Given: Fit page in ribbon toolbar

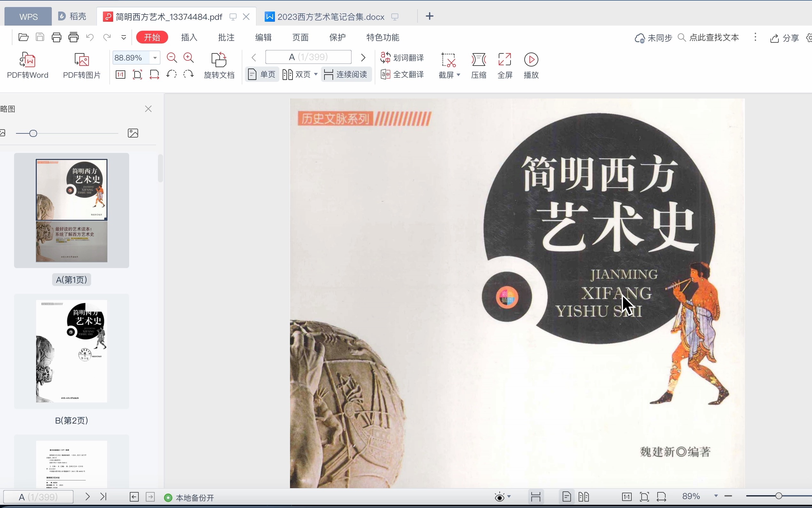Looking at the screenshot, I should tap(137, 74).
